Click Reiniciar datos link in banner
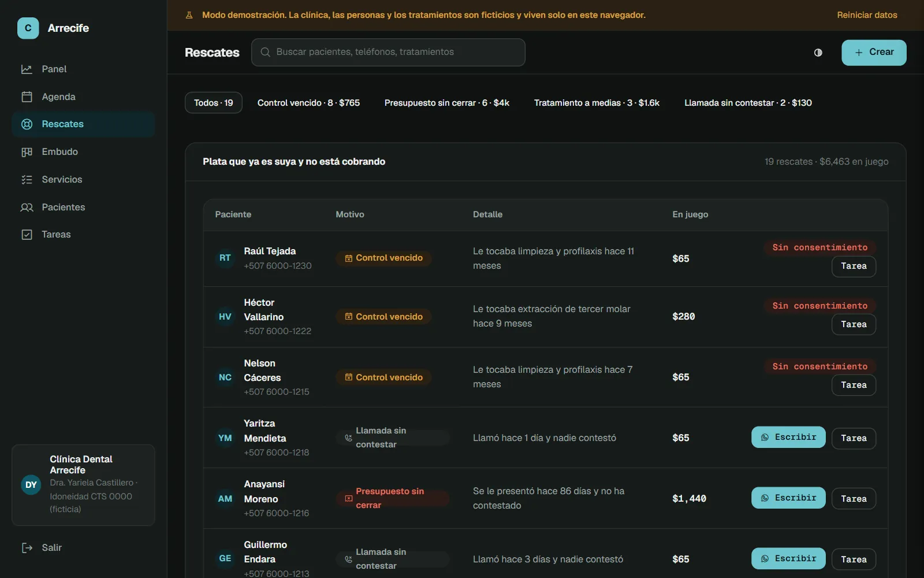Screen dimensions: 924x578 [867, 15]
